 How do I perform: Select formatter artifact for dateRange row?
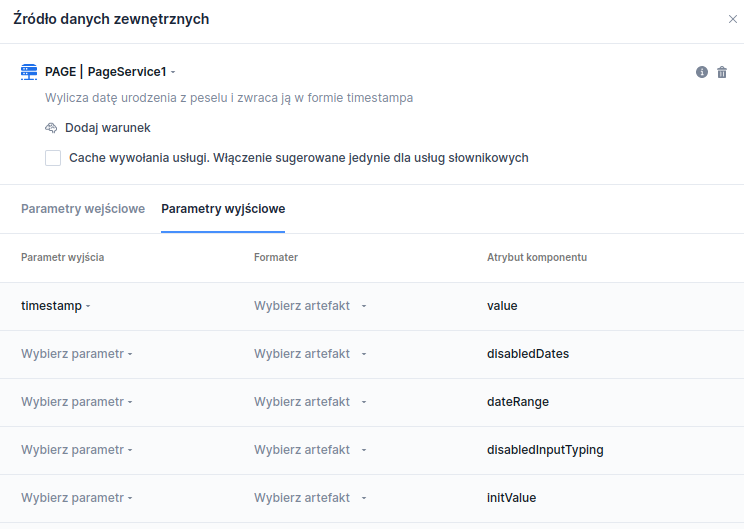[309, 402]
